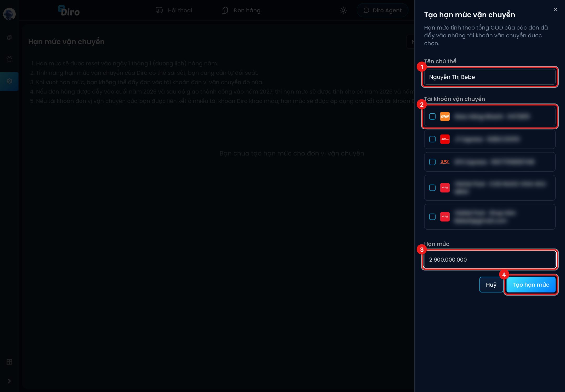
Task: Focus the Hạn mức amount input field
Action: [x=490, y=260]
